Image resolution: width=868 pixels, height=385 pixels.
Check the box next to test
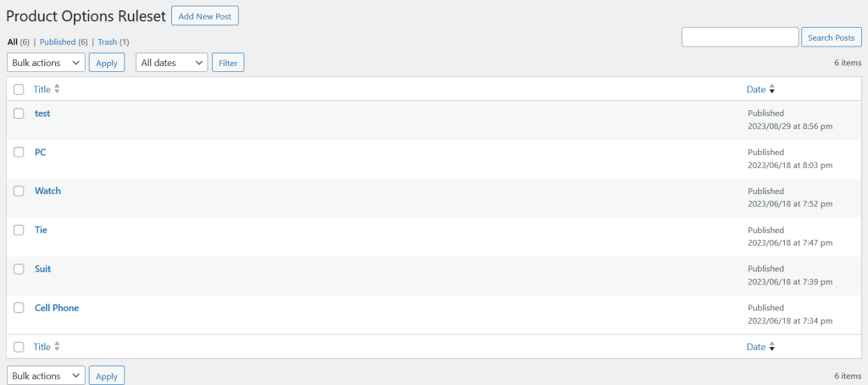[19, 113]
